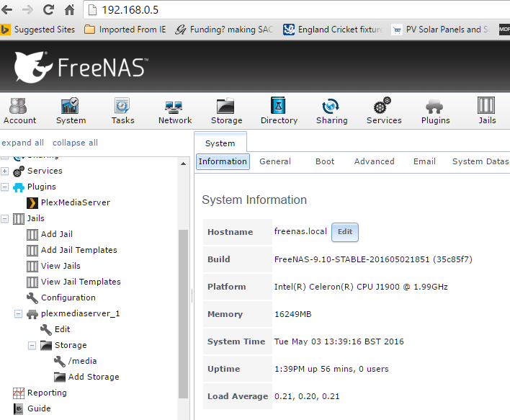
Task: Select View Jail Templates in the tree
Action: tap(81, 282)
